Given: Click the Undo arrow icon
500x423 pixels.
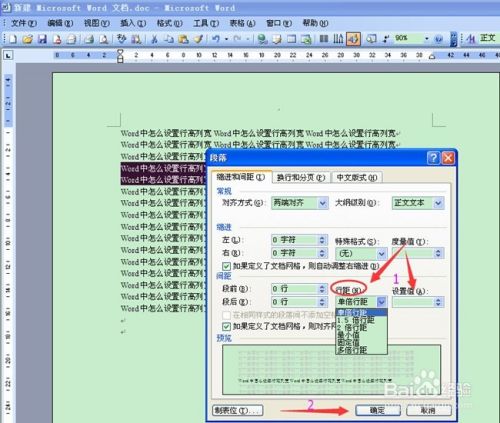Looking at the screenshot, I should click(x=216, y=39).
